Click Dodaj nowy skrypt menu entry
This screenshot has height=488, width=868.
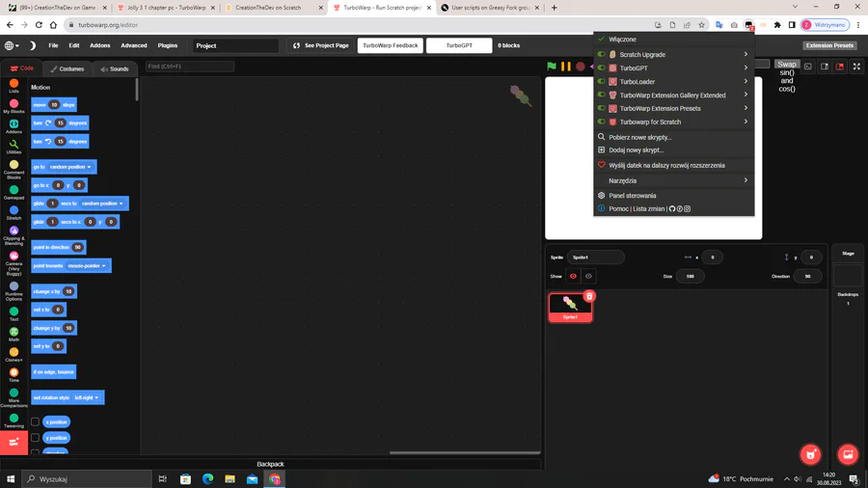point(674,149)
